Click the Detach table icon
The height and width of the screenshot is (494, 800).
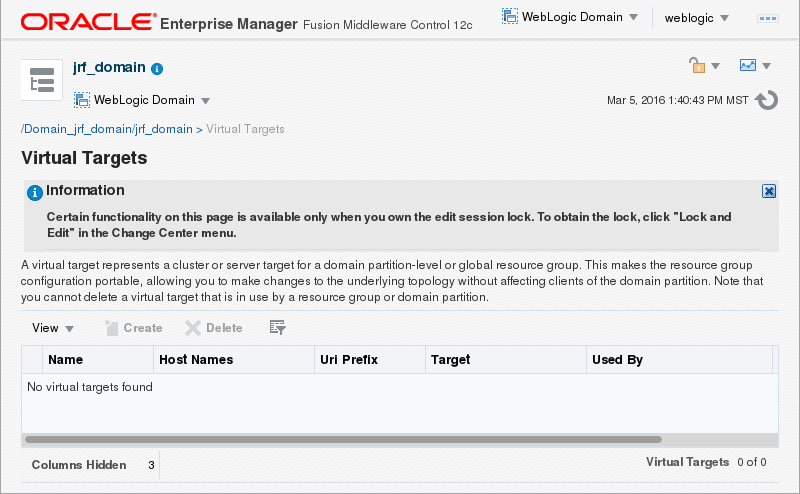point(277,328)
